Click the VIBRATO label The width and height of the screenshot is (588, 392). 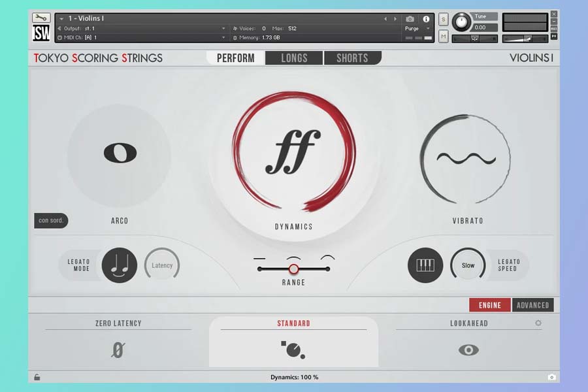click(468, 221)
